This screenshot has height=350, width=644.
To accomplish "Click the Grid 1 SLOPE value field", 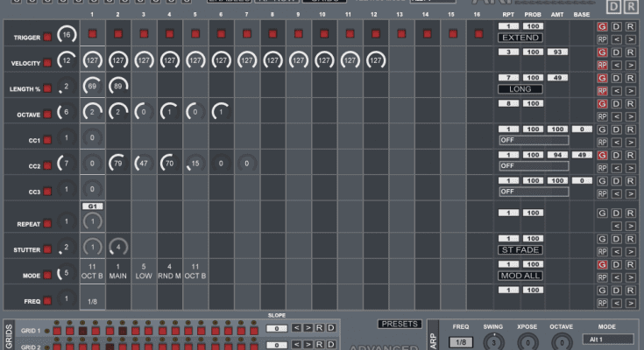I will coord(276,328).
